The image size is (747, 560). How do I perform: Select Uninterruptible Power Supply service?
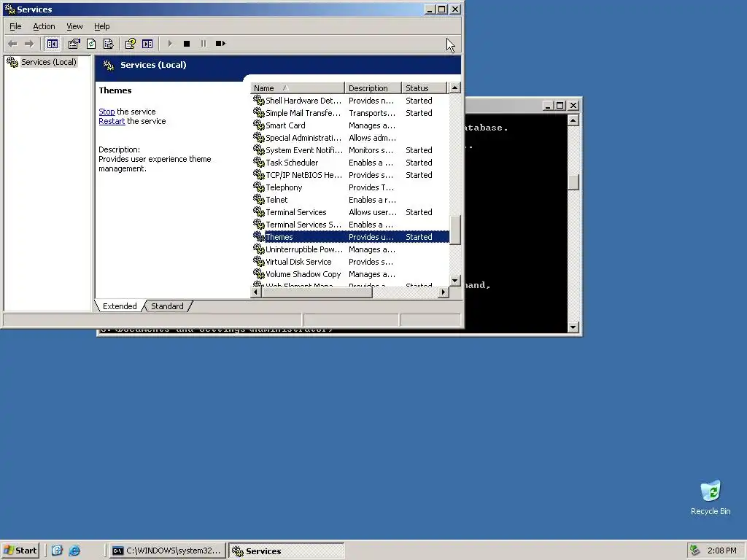pos(350,249)
